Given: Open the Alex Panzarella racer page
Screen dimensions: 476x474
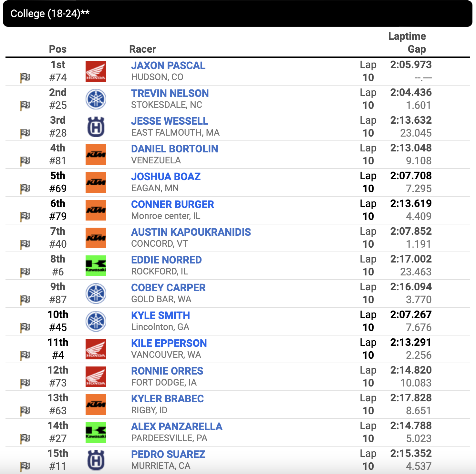Looking at the screenshot, I should pos(177,427).
